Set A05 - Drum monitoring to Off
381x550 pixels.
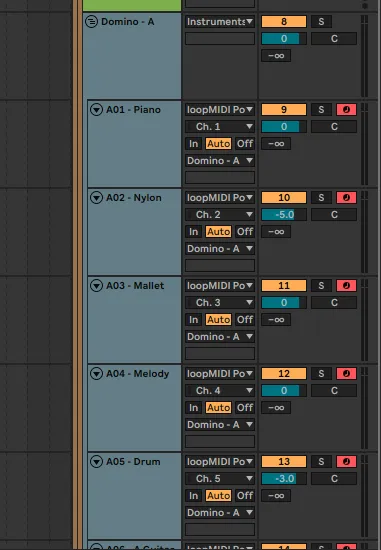pos(245,496)
